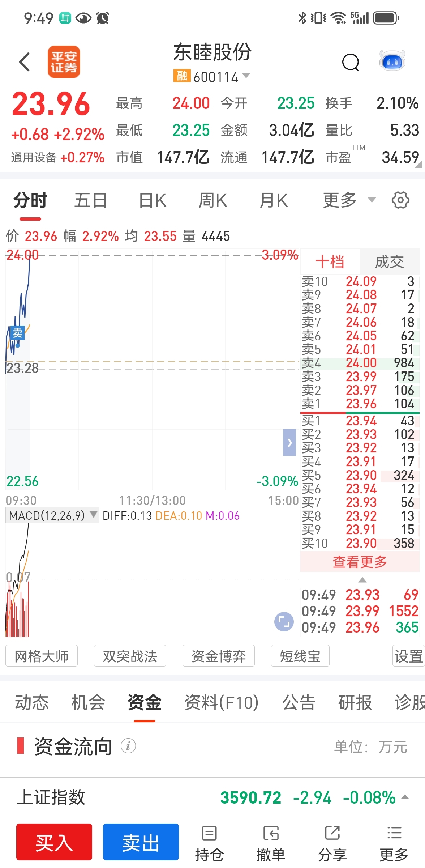Tap the fullscreen chart expand icon

[284, 622]
